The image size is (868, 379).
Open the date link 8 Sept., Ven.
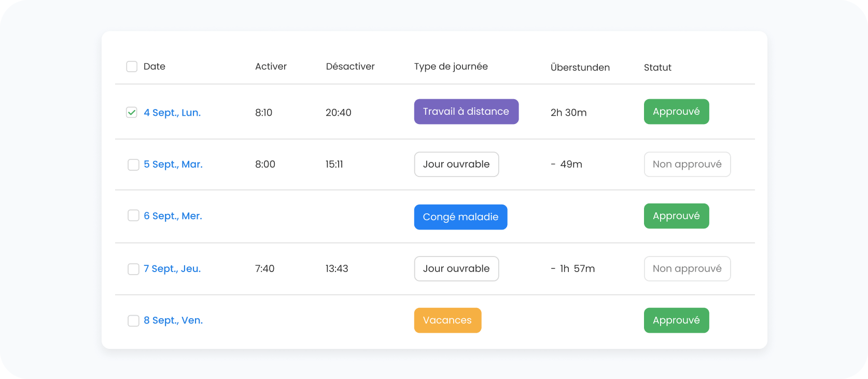click(x=173, y=320)
